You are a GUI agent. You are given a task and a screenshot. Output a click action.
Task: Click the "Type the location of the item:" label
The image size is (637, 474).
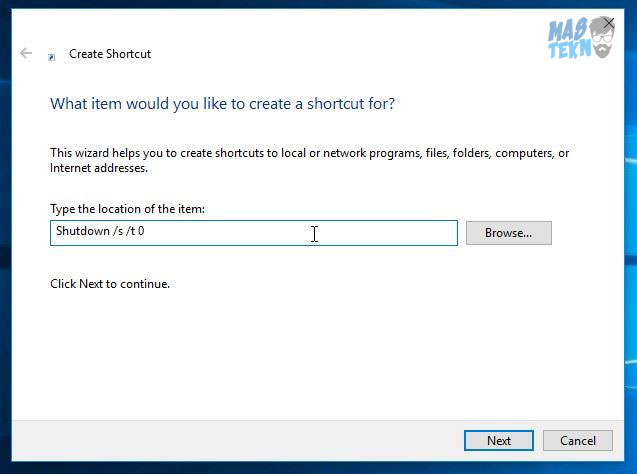tap(128, 209)
